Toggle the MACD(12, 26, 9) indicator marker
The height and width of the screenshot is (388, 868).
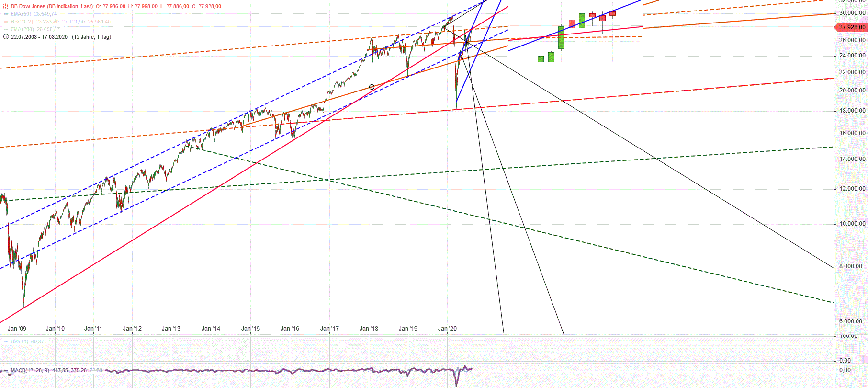(6, 370)
